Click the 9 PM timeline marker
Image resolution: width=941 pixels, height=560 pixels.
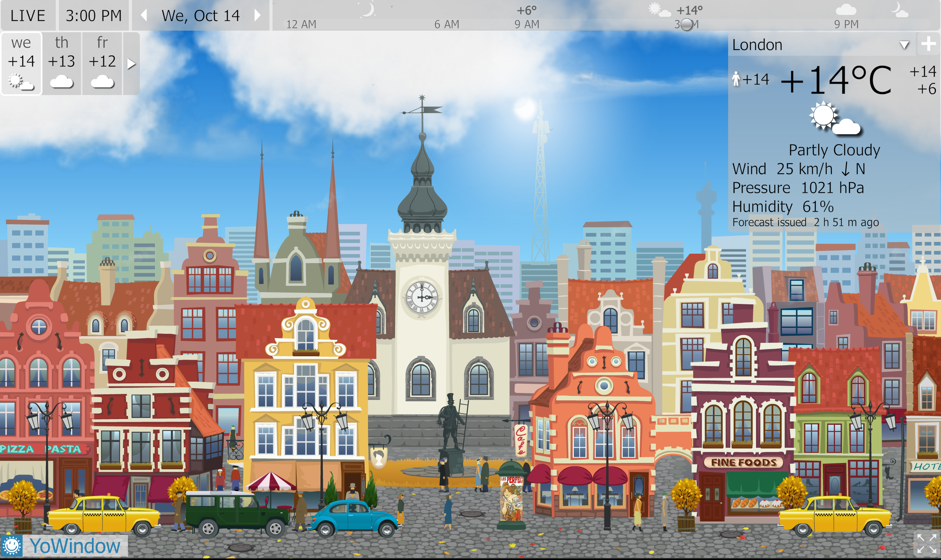[x=846, y=24]
